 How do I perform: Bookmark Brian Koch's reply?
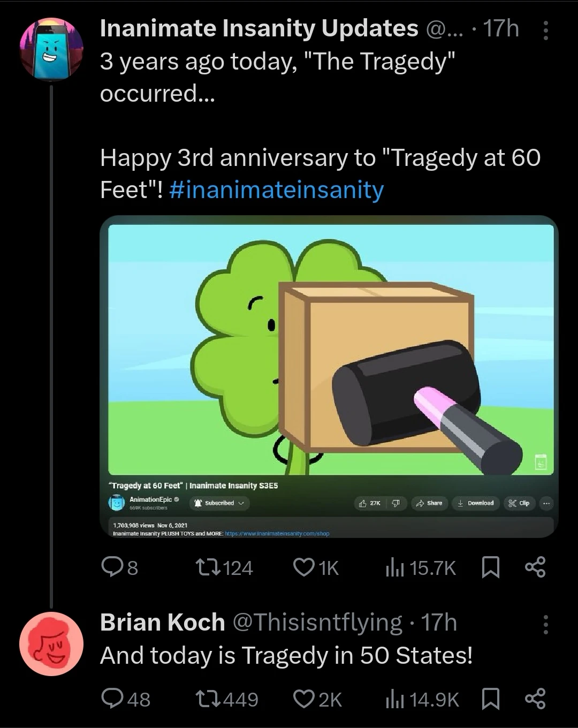click(x=491, y=699)
